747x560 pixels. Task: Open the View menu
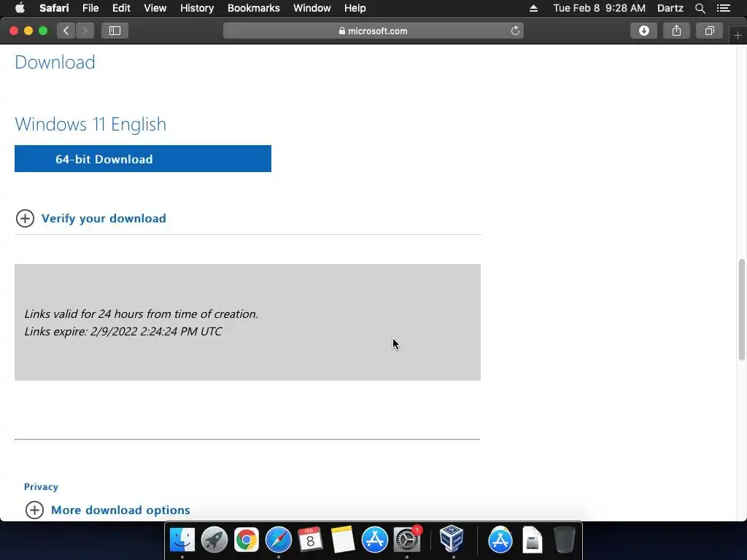coord(155,8)
